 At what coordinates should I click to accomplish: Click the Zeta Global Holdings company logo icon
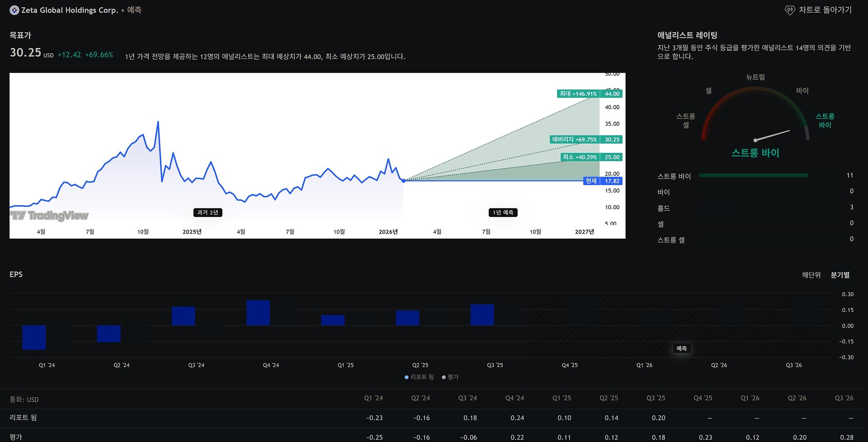[x=14, y=10]
